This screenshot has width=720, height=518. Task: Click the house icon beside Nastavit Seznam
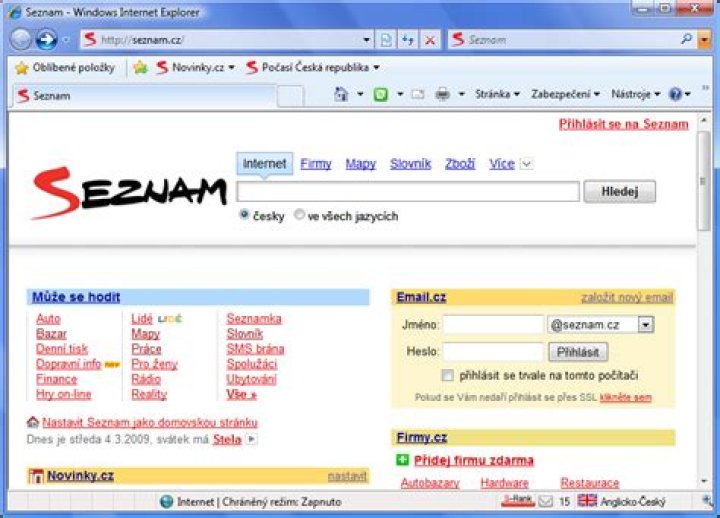point(33,422)
